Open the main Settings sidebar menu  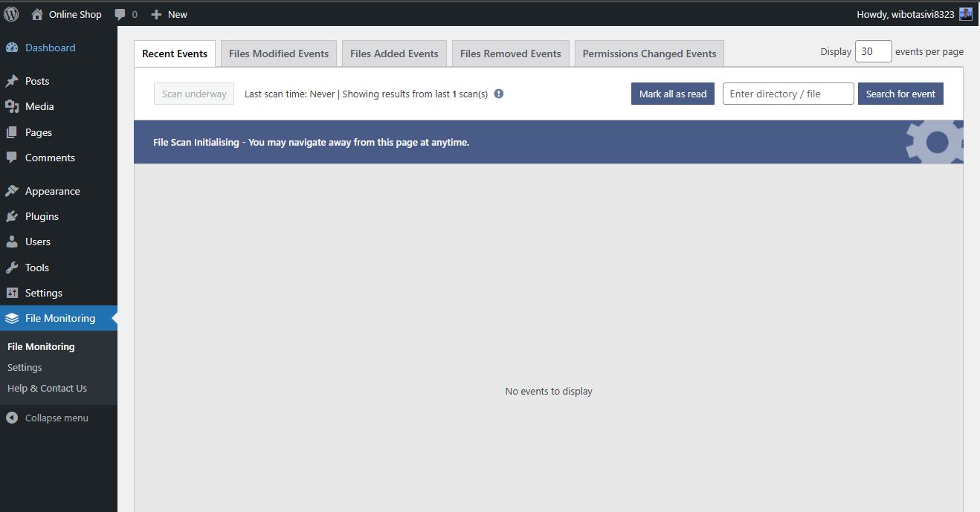pos(59,293)
